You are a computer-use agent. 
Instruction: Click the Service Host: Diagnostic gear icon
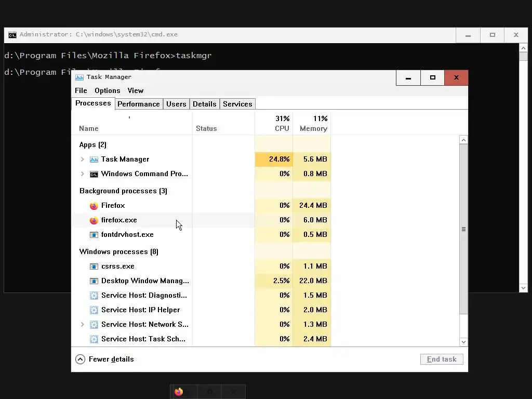click(x=94, y=296)
